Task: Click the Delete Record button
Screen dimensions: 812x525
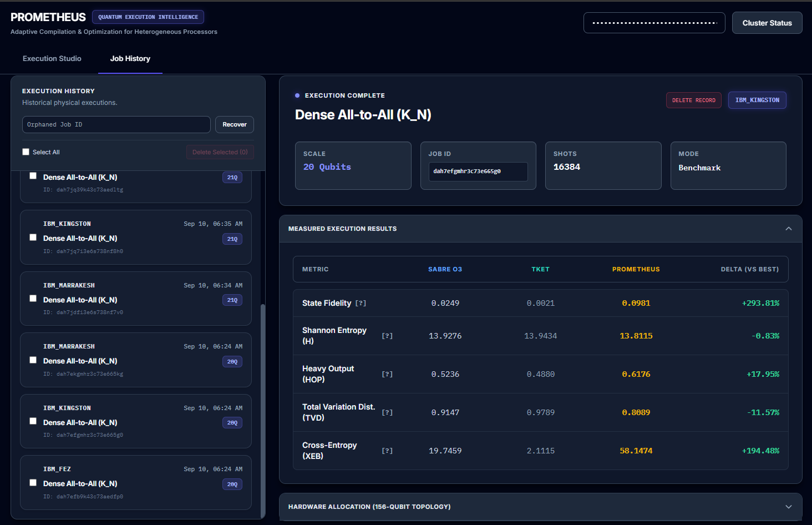Action: 694,100
